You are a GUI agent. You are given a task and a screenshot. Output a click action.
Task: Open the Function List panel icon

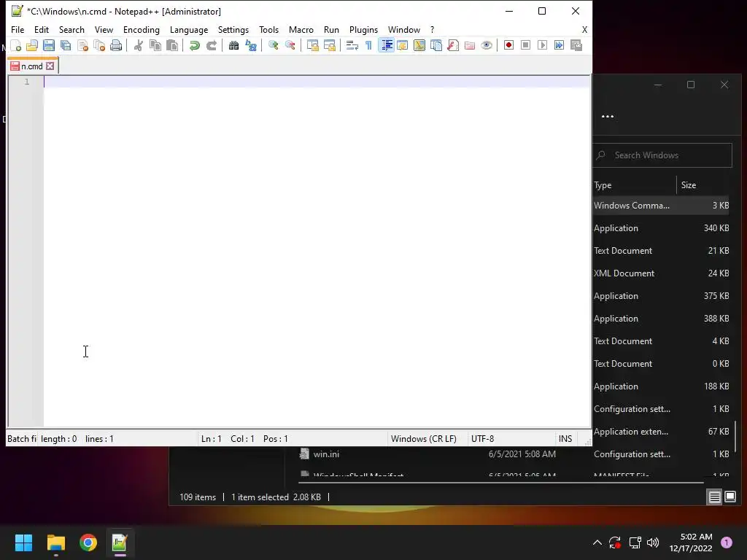pos(453,45)
